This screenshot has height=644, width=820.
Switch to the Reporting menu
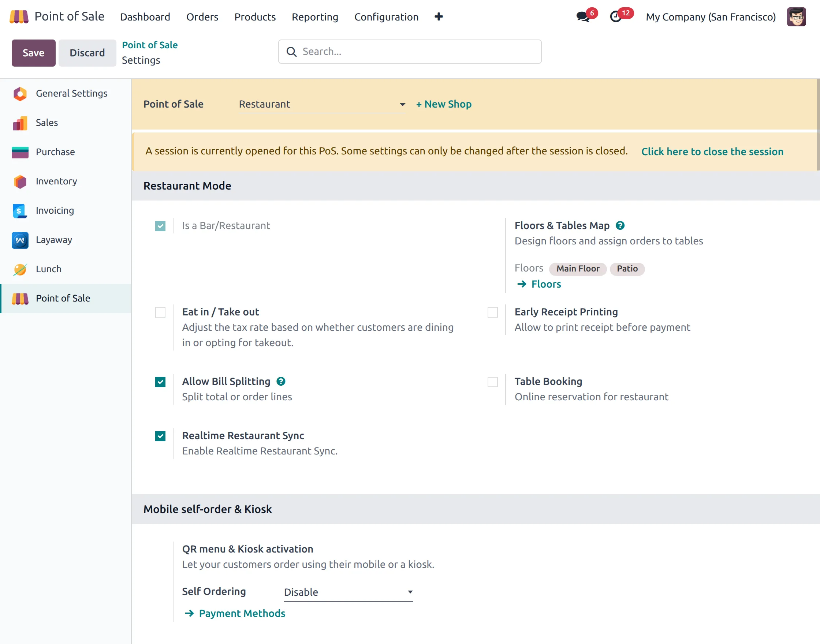314,17
